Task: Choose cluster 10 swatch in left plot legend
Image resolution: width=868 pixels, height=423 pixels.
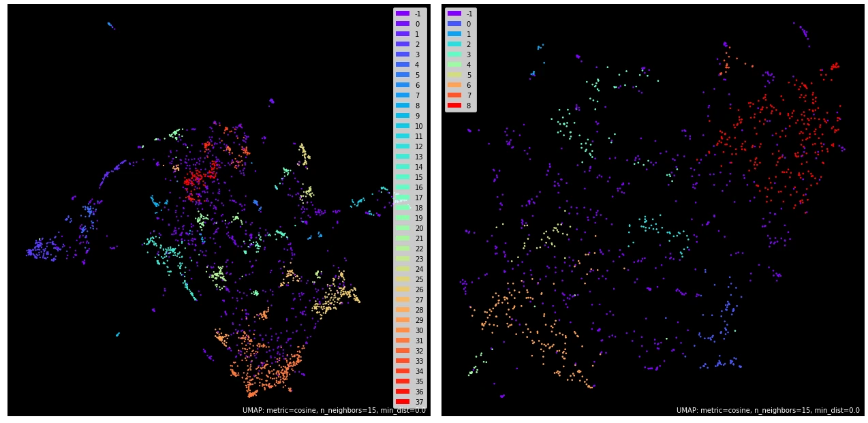Action: [x=403, y=126]
